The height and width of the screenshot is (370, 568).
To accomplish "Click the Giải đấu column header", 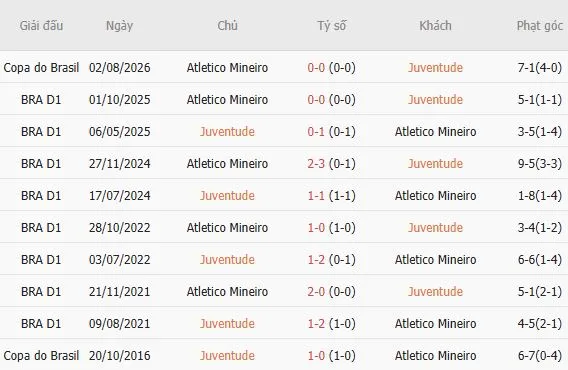I will (41, 26).
